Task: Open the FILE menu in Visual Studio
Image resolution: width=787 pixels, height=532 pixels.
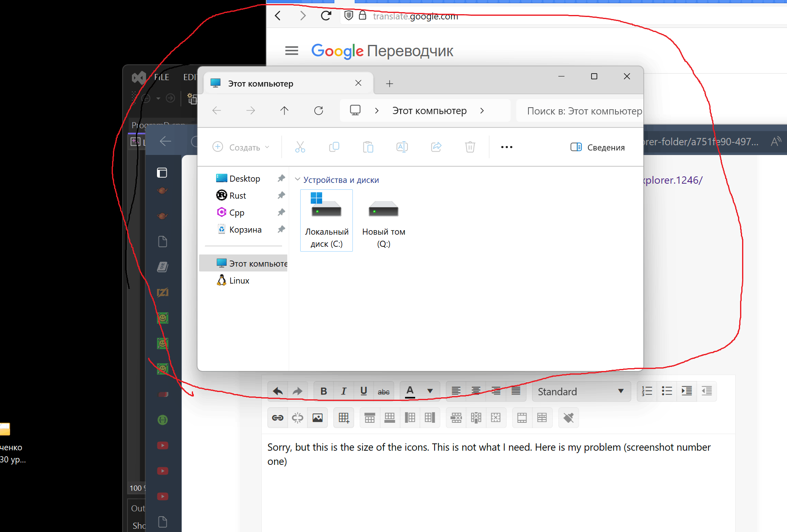Action: coord(161,77)
